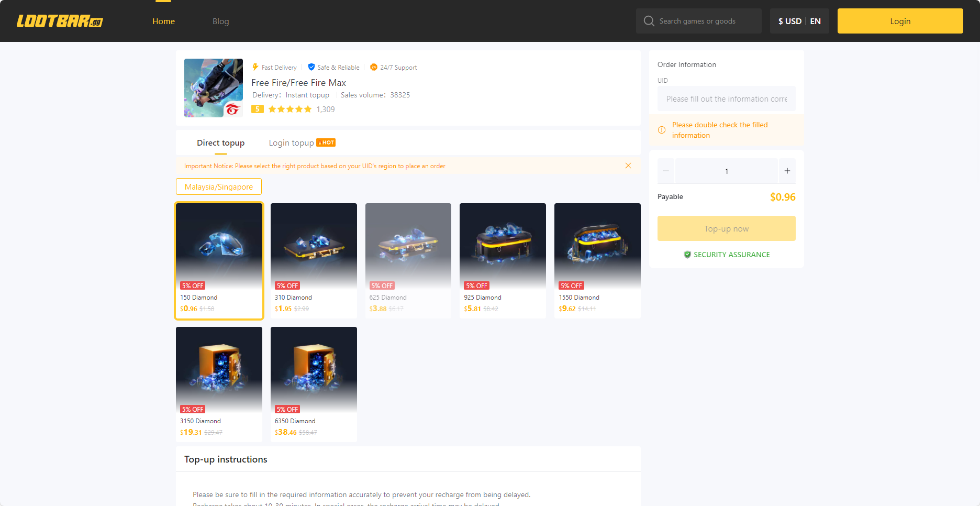Click the UID input field
Image resolution: width=980 pixels, height=506 pixels.
(x=727, y=98)
